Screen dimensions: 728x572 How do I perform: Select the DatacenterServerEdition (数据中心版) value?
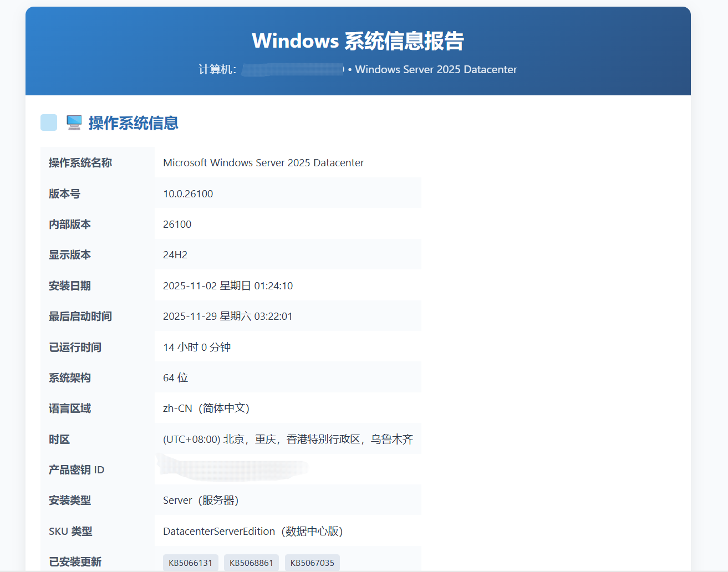[x=253, y=531]
